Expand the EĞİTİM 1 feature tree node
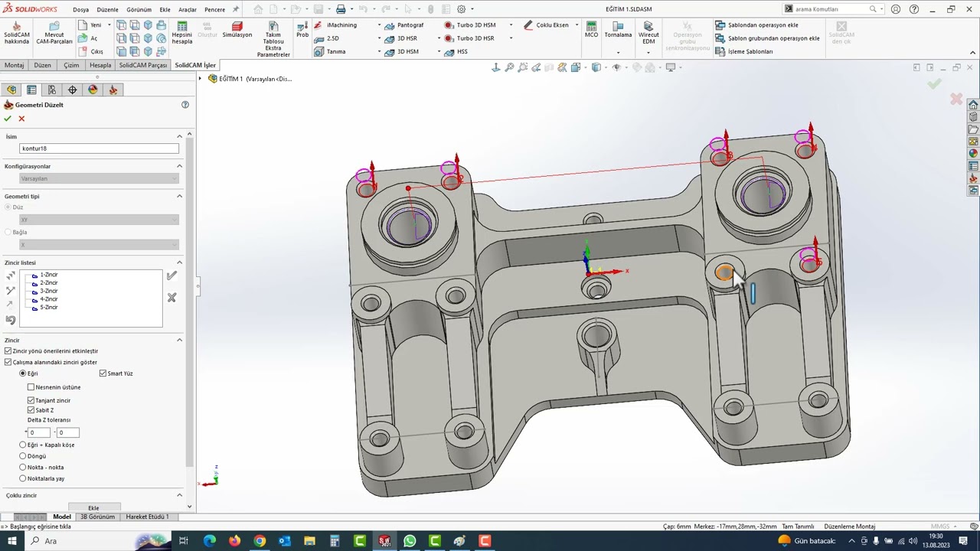The height and width of the screenshot is (551, 980). tap(201, 79)
